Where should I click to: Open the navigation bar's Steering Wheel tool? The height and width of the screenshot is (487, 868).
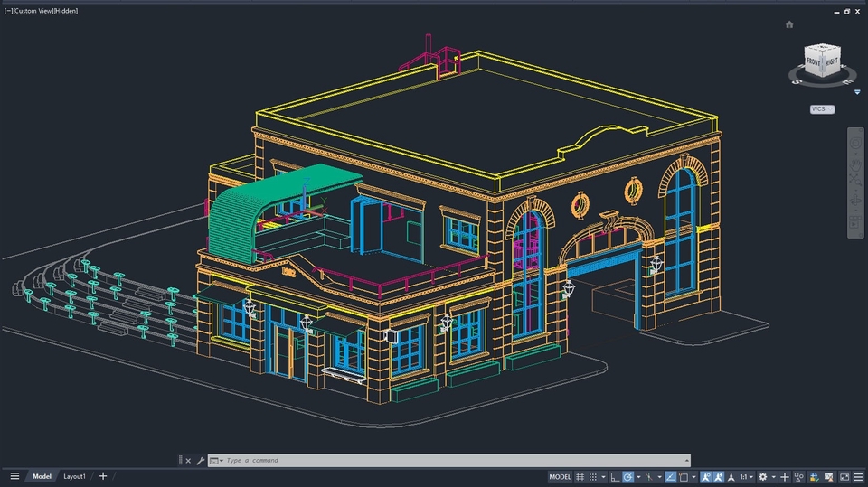click(855, 143)
